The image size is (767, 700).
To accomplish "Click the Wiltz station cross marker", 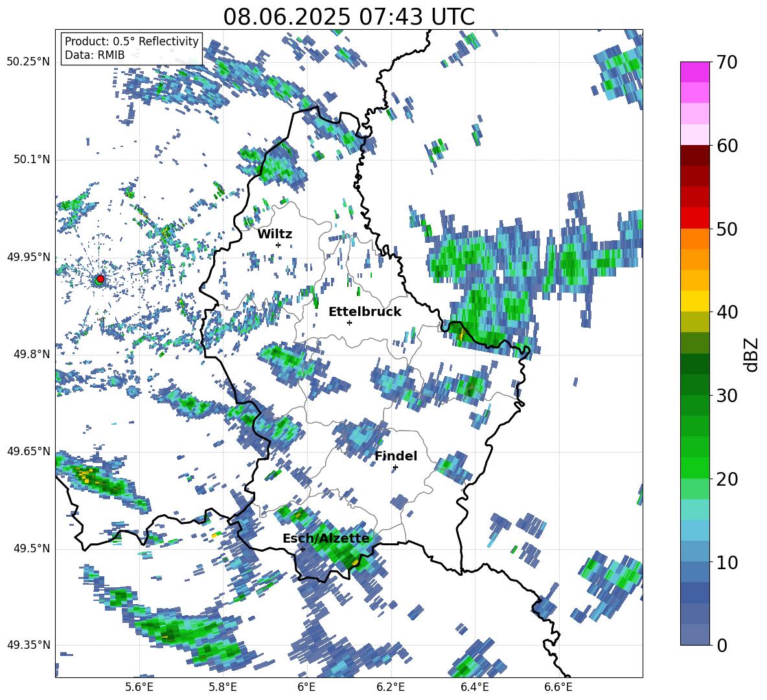I will coord(279,245).
